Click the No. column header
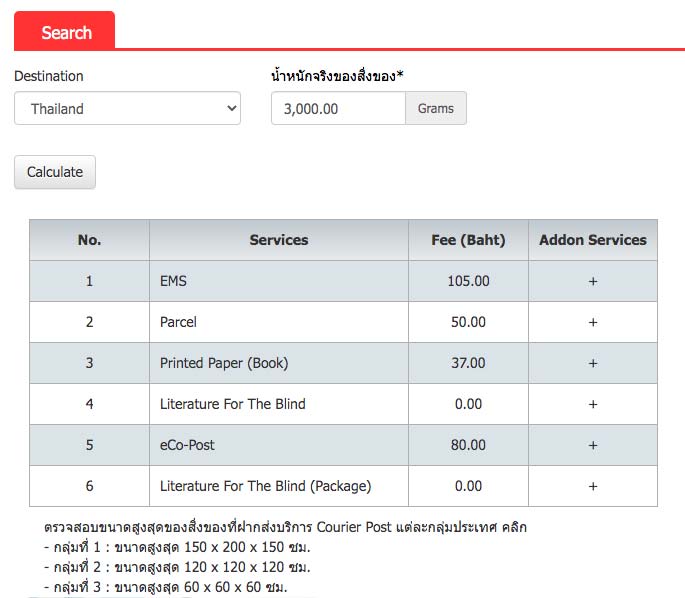The image size is (685, 598). [89, 240]
